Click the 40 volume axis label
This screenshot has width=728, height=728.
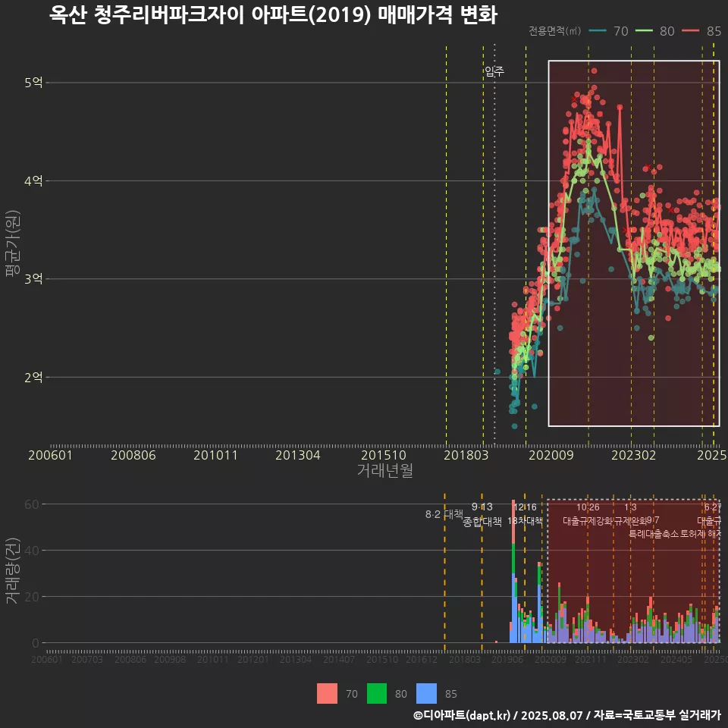tap(32, 551)
